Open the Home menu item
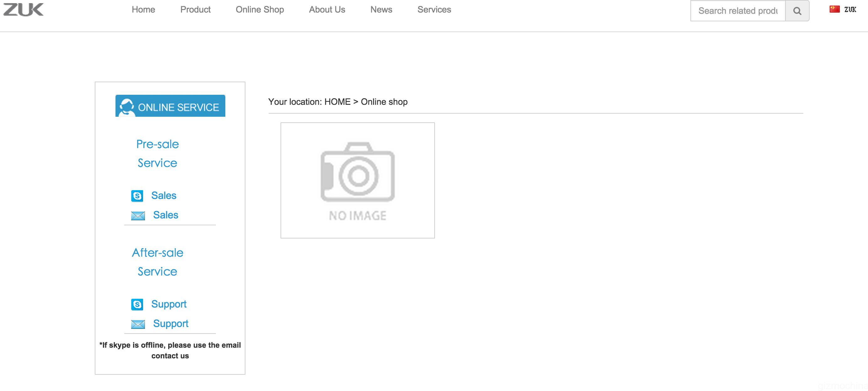 pyautogui.click(x=143, y=9)
